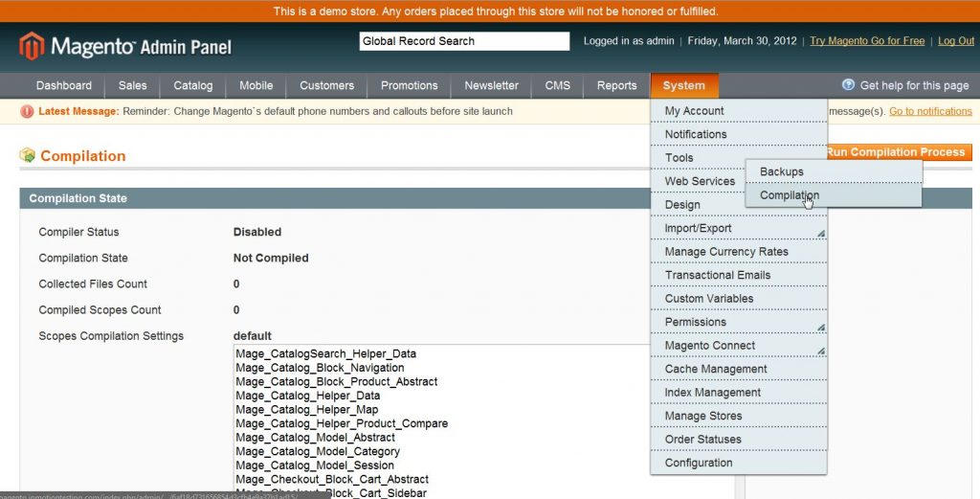Open Configuration in the System menu
The height and width of the screenshot is (499, 980).
pos(699,463)
